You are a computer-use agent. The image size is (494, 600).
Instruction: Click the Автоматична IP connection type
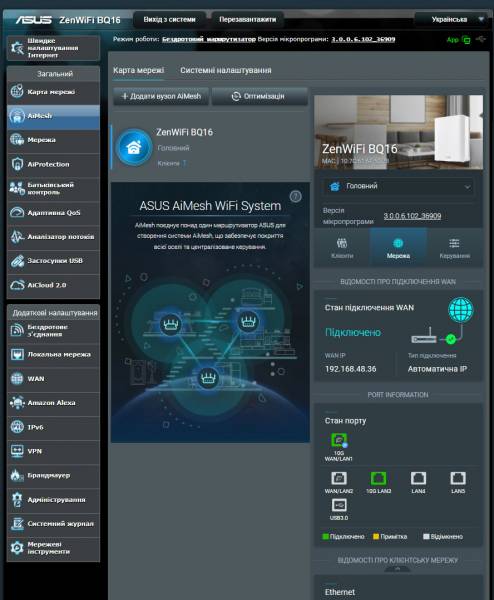click(x=437, y=369)
